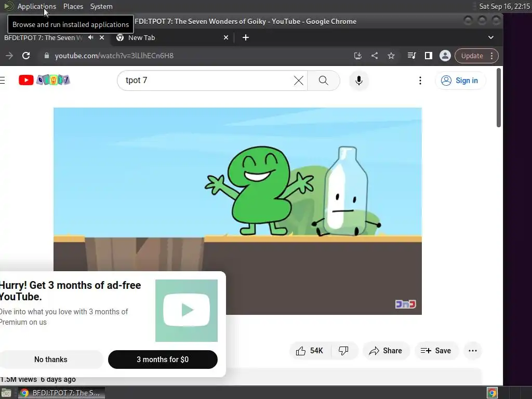532x399 pixels.
Task: Open the Applications menu
Action: [x=37, y=6]
